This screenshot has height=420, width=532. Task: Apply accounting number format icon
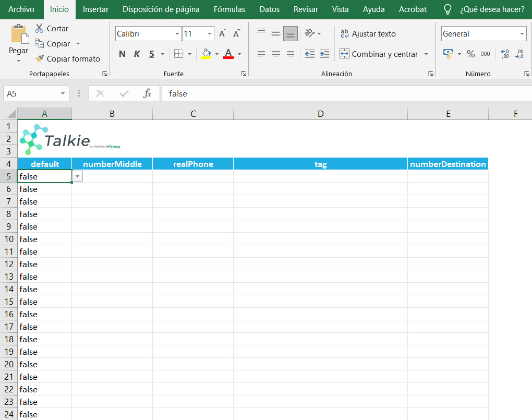point(449,54)
